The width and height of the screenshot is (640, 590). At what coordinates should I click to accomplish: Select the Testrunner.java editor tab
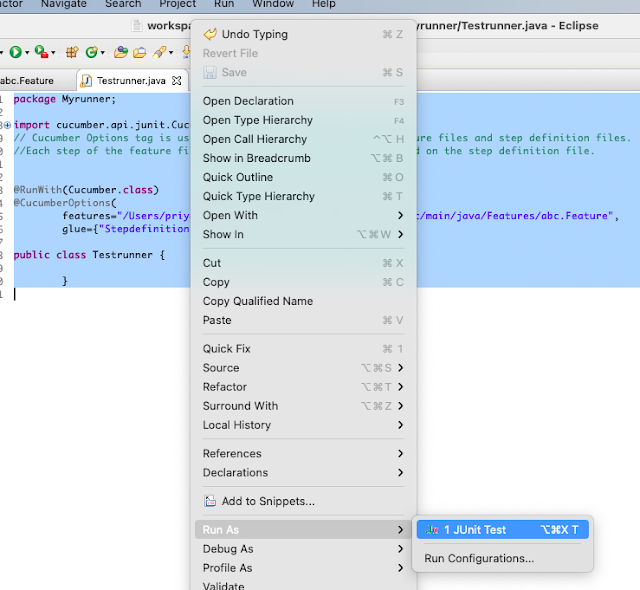pos(131,81)
